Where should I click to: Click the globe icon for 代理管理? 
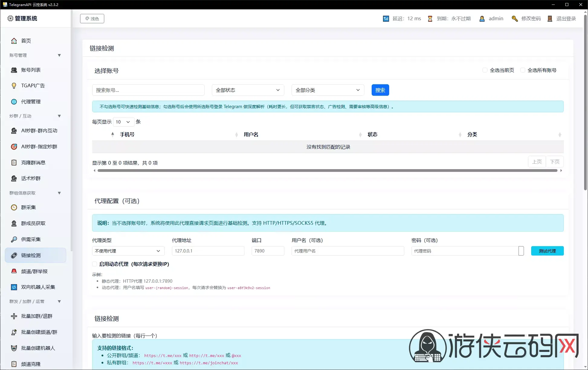point(14,102)
